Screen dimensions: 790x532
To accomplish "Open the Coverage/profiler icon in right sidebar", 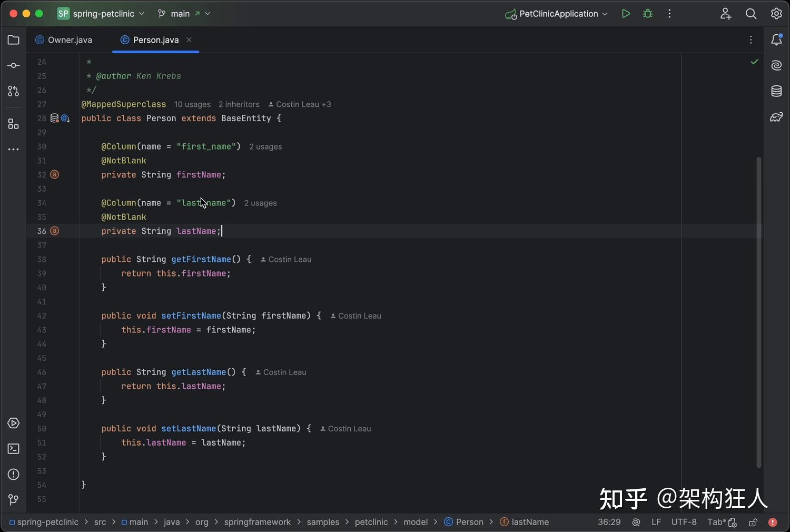I will pyautogui.click(x=776, y=117).
